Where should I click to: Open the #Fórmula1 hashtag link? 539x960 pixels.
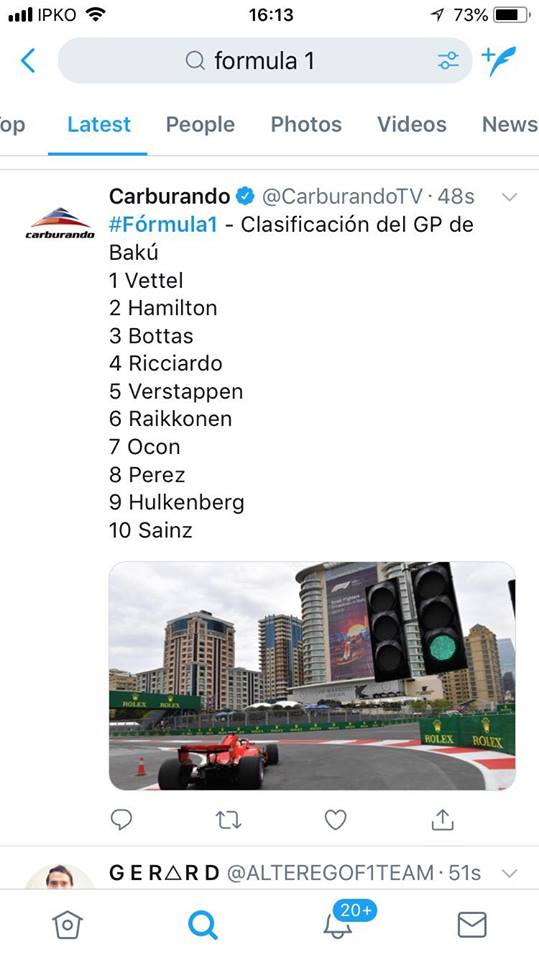[x=163, y=225]
